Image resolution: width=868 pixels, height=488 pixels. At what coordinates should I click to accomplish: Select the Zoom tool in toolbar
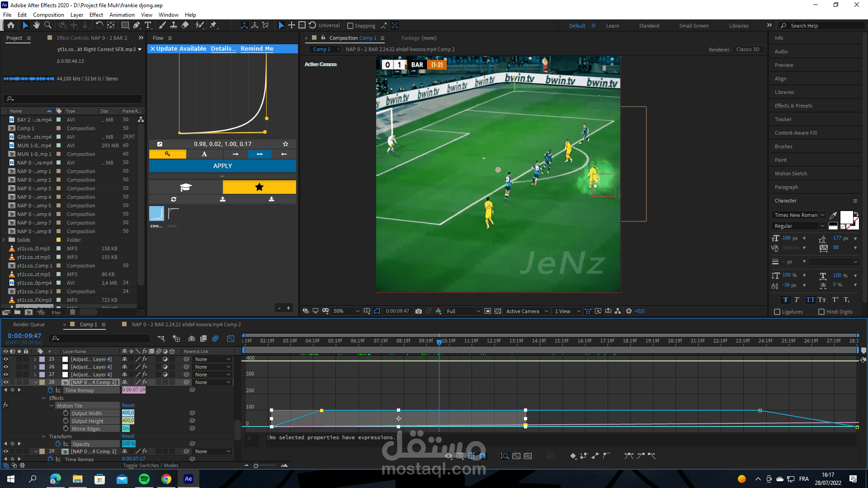click(48, 25)
